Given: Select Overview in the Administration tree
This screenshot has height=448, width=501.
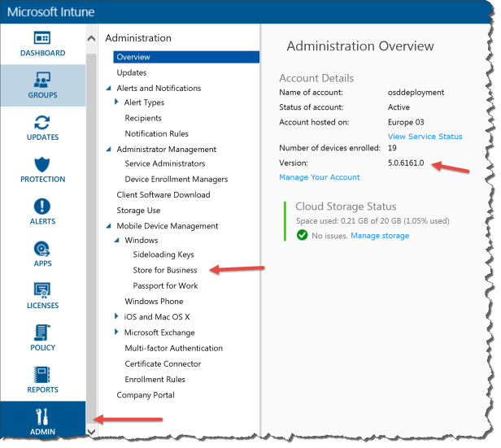Looking at the screenshot, I should coord(186,57).
